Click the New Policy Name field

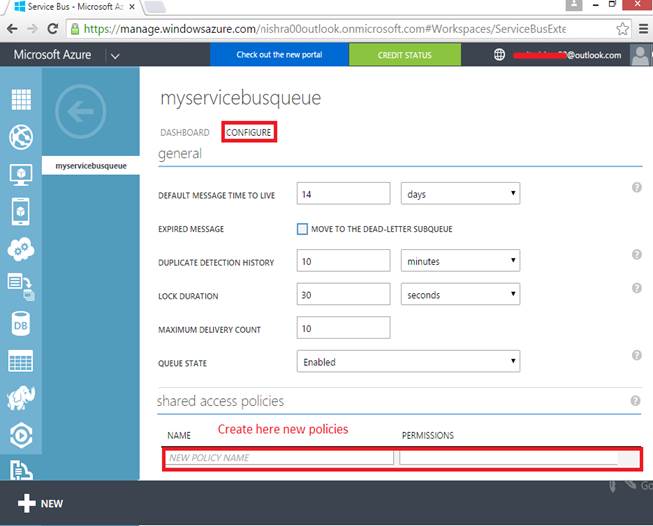coord(279,458)
